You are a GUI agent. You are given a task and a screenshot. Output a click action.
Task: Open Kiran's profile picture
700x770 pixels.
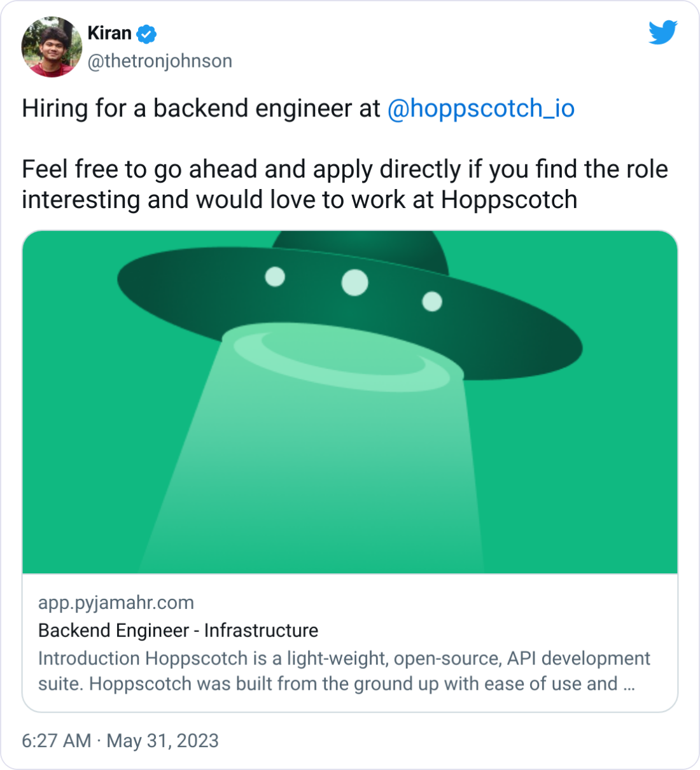tap(50, 48)
